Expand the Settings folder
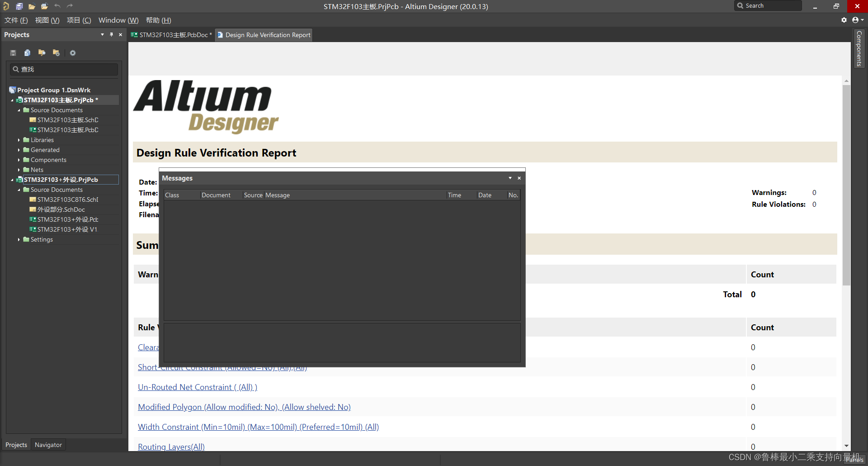This screenshot has width=868, height=466. (19, 239)
